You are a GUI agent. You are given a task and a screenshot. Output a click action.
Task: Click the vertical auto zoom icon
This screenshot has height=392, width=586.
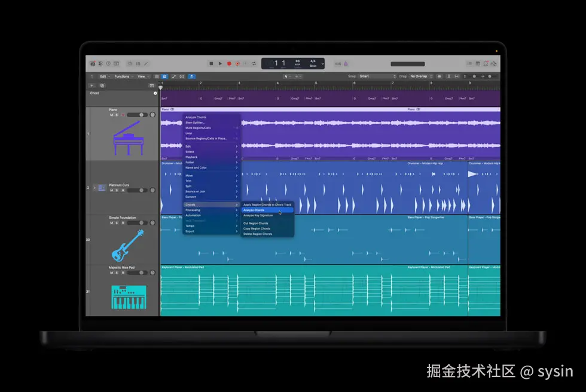(x=449, y=76)
